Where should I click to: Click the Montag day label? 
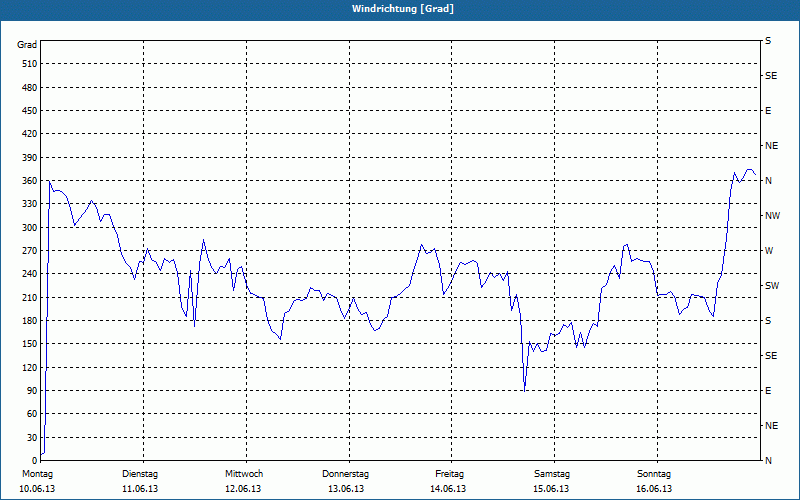(37, 474)
